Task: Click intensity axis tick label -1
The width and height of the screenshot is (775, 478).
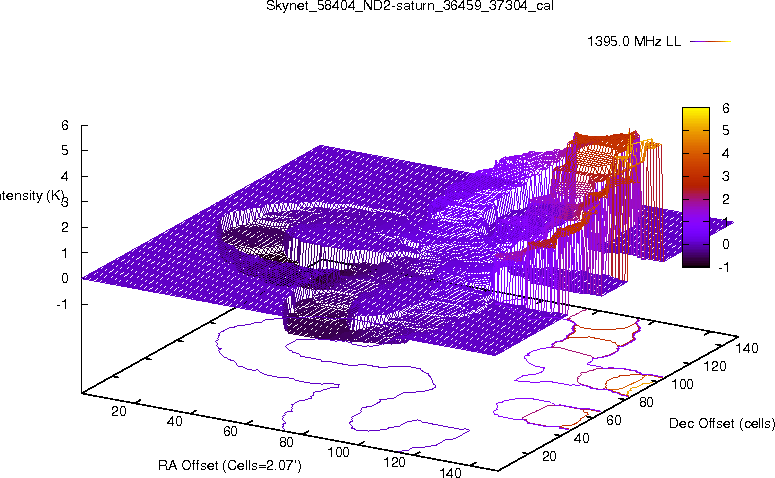Action: 62,304
